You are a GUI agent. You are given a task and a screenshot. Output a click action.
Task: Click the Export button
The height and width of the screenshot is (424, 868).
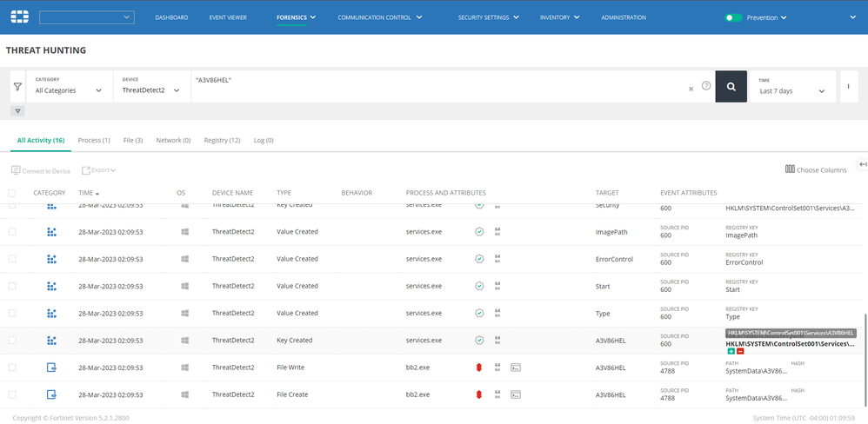pos(99,170)
